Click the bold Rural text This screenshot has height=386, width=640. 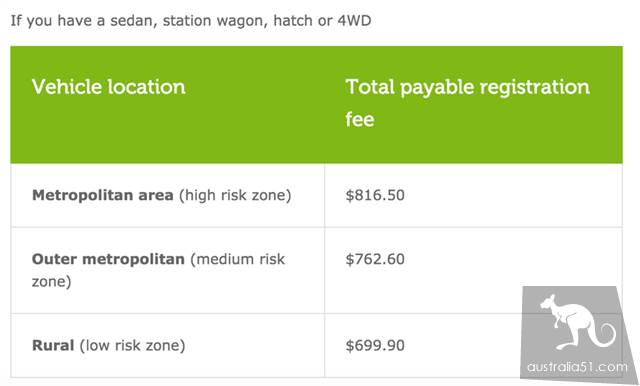pos(53,346)
